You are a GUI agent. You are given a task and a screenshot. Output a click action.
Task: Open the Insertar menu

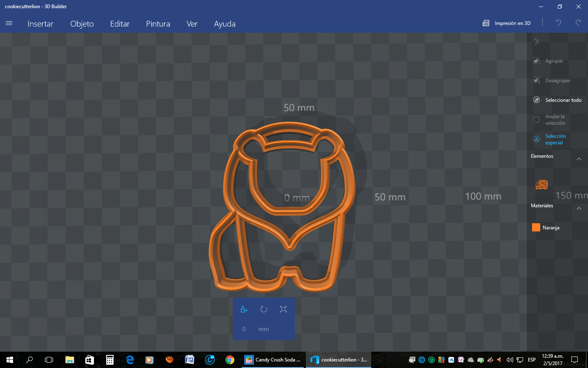pyautogui.click(x=40, y=24)
